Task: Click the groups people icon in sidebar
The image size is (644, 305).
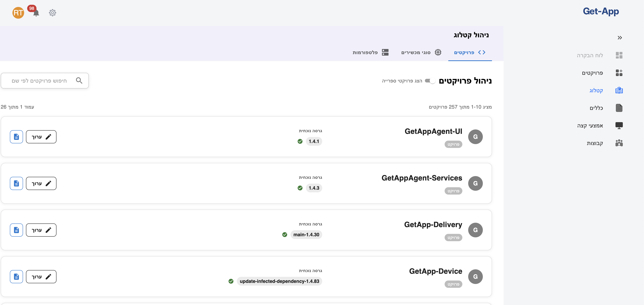Action: pyautogui.click(x=619, y=143)
